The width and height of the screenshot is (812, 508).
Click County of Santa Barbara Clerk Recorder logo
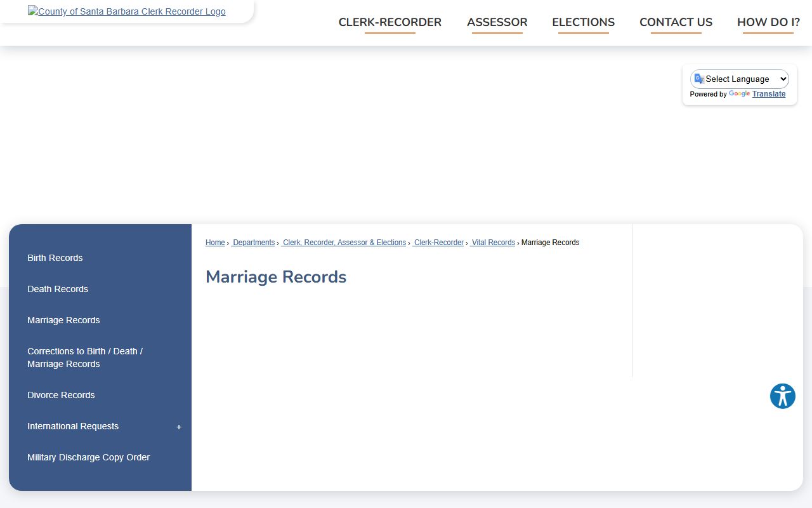pos(127,11)
